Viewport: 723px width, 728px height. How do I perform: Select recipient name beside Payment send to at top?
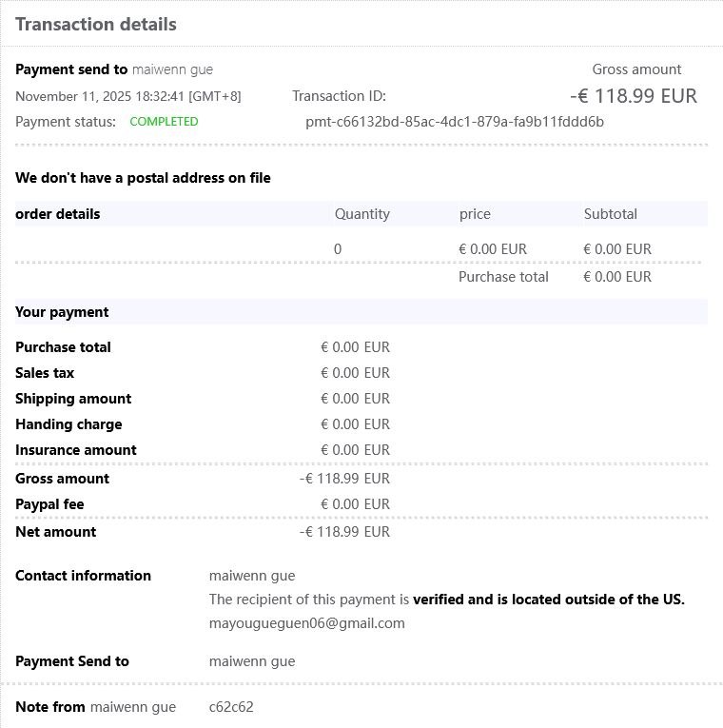(x=172, y=69)
